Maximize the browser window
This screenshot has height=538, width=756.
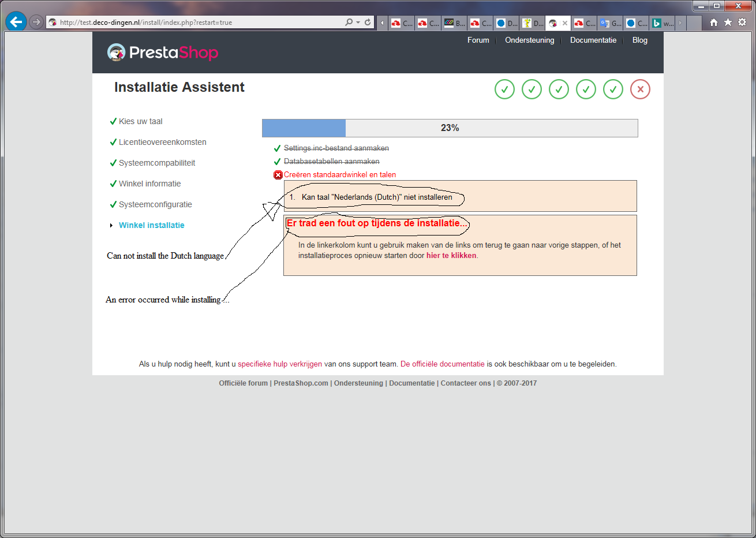click(x=717, y=6)
